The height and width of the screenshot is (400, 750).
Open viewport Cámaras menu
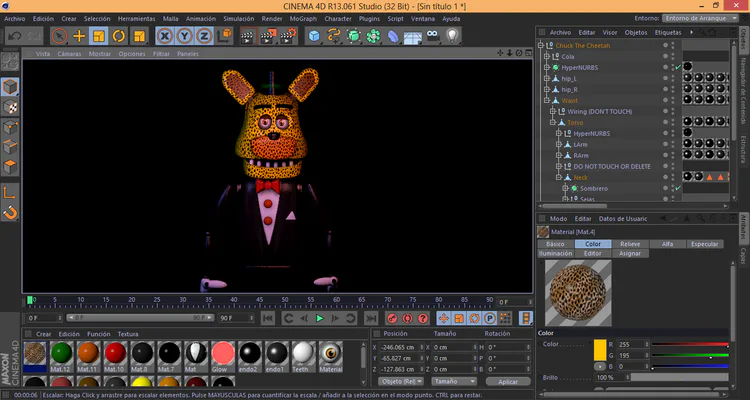pyautogui.click(x=69, y=54)
